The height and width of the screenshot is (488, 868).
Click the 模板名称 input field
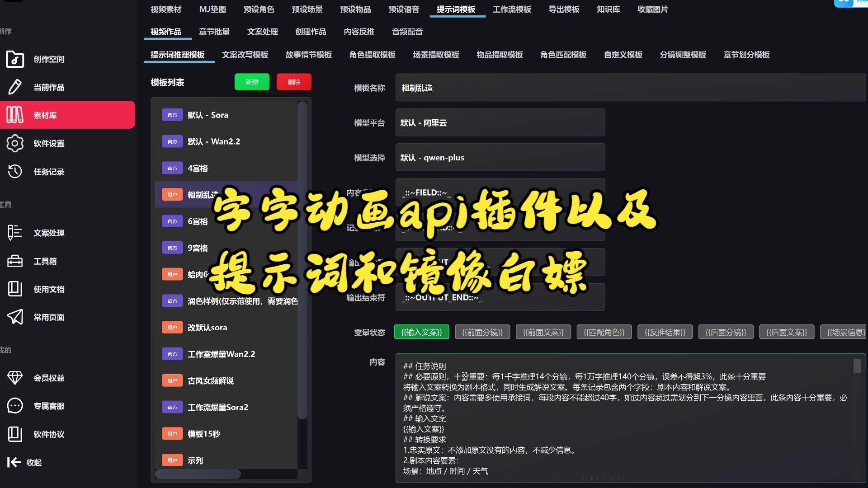point(630,88)
